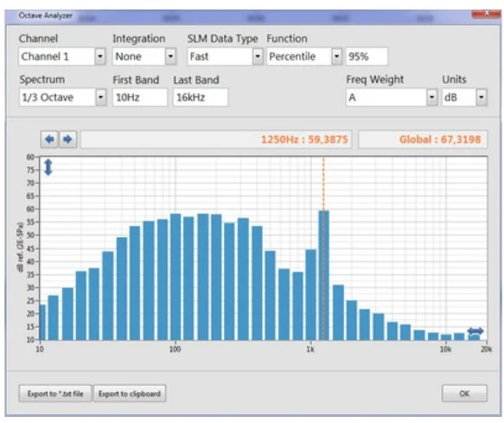
Task: Click the horizontal scale double-arrow icon
Action: coord(475,330)
